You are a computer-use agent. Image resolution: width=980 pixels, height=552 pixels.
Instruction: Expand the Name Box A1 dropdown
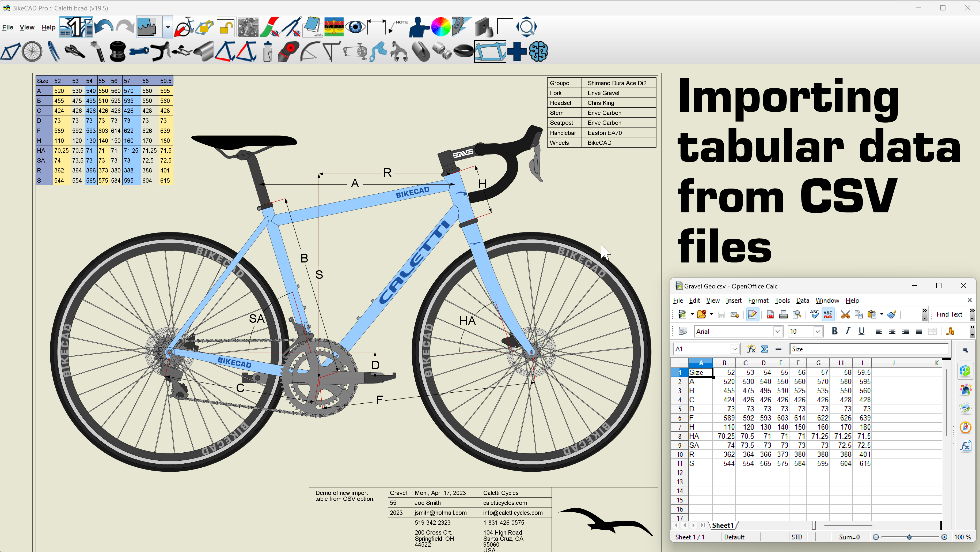pyautogui.click(x=735, y=349)
